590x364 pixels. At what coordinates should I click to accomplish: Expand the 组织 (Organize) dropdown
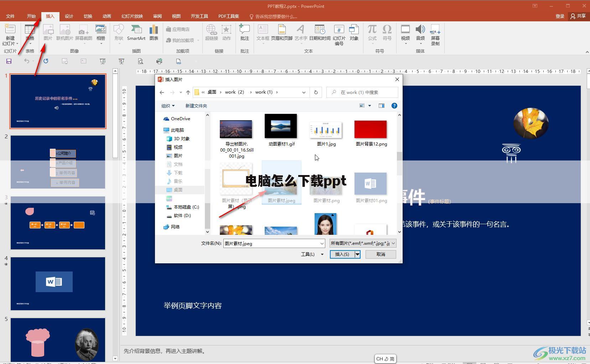tap(168, 106)
